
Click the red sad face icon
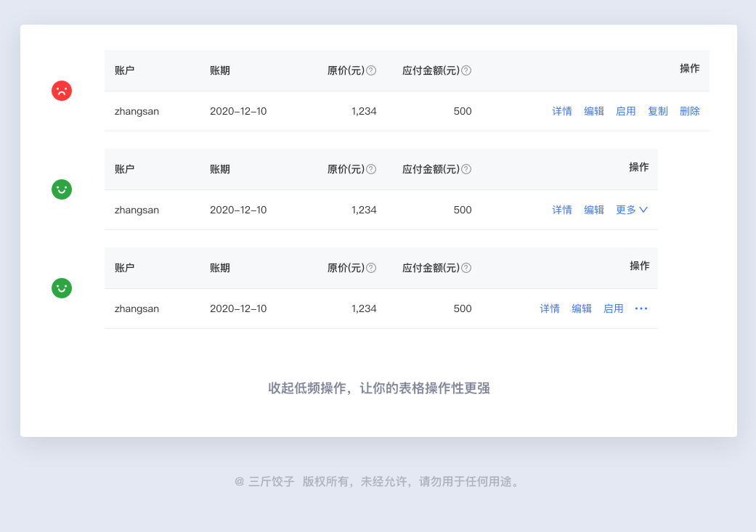pos(62,91)
